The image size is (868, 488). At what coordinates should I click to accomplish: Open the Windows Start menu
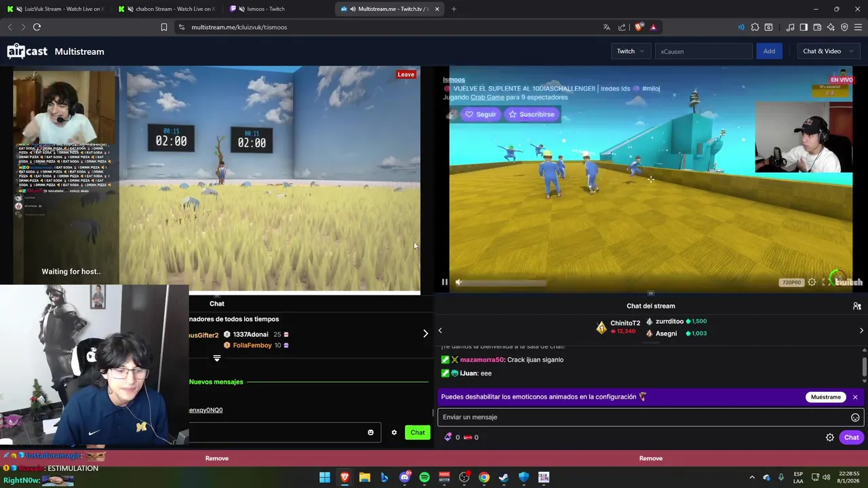(x=325, y=477)
